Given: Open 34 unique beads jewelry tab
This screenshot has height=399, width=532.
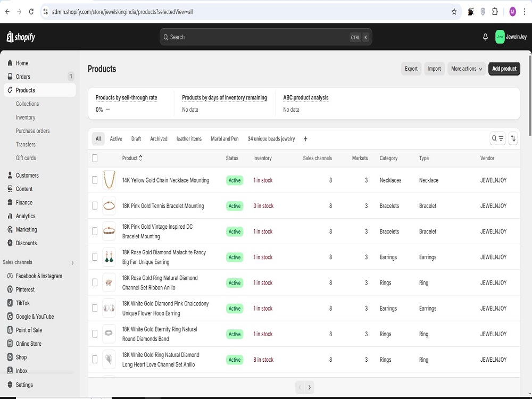Looking at the screenshot, I should click(x=271, y=139).
